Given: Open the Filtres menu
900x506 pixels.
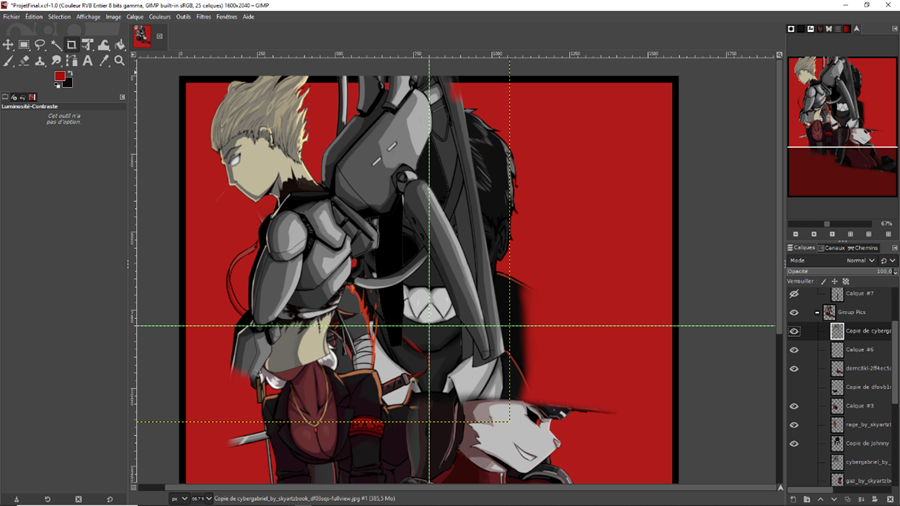Looking at the screenshot, I should pyautogui.click(x=204, y=17).
